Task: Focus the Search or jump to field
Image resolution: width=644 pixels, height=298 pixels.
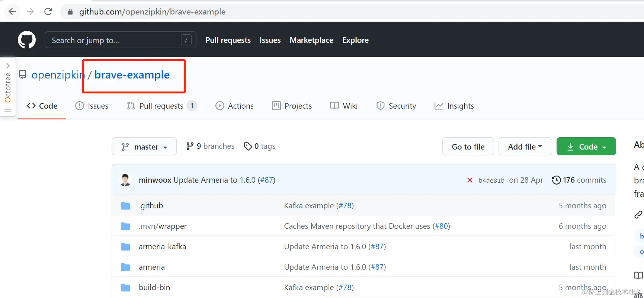Action: coord(121,40)
